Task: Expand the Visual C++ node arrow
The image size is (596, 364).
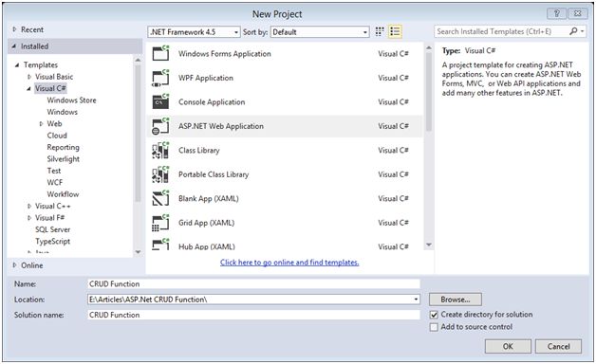Action: tap(29, 206)
